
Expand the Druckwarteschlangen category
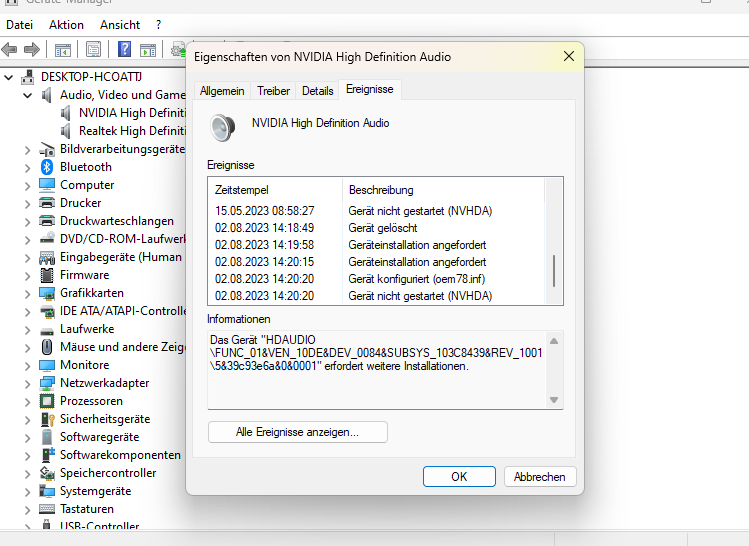pyautogui.click(x=28, y=222)
